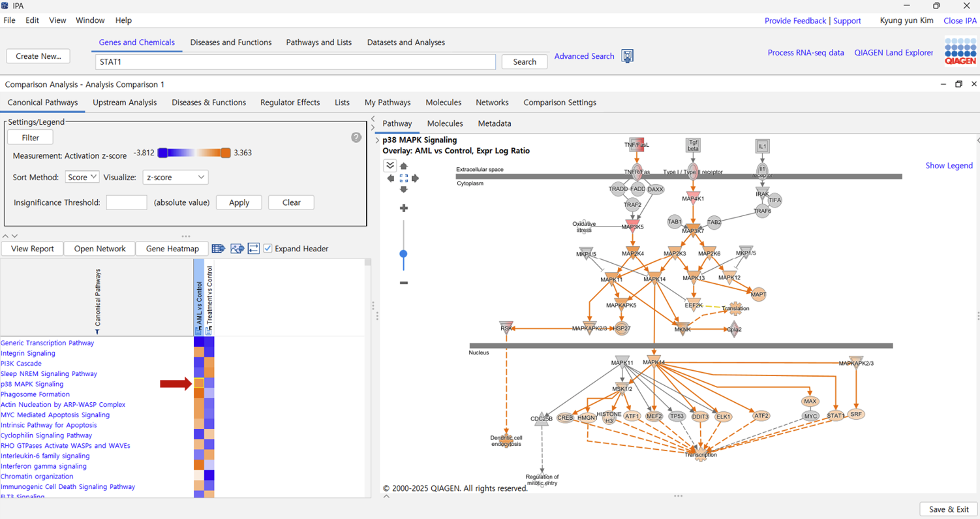980x519 pixels.
Task: Click the double-chevron collapse button in the pathway view
Action: point(390,165)
